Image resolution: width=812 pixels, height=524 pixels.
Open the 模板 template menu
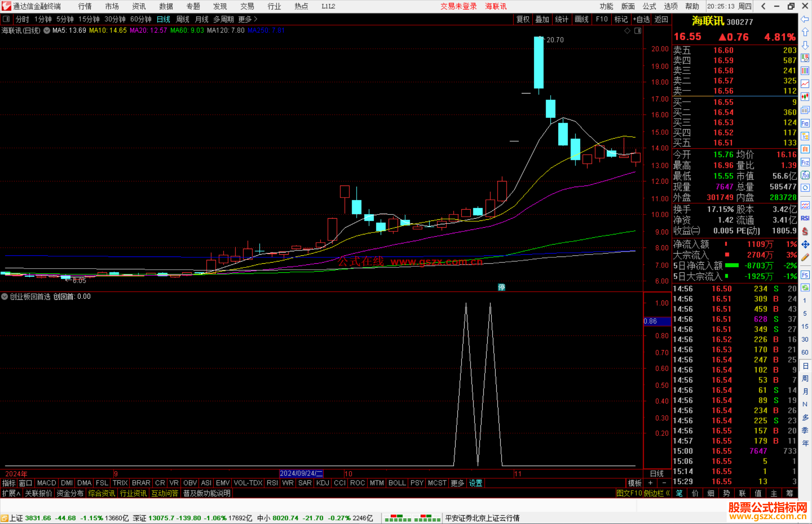[635, 483]
